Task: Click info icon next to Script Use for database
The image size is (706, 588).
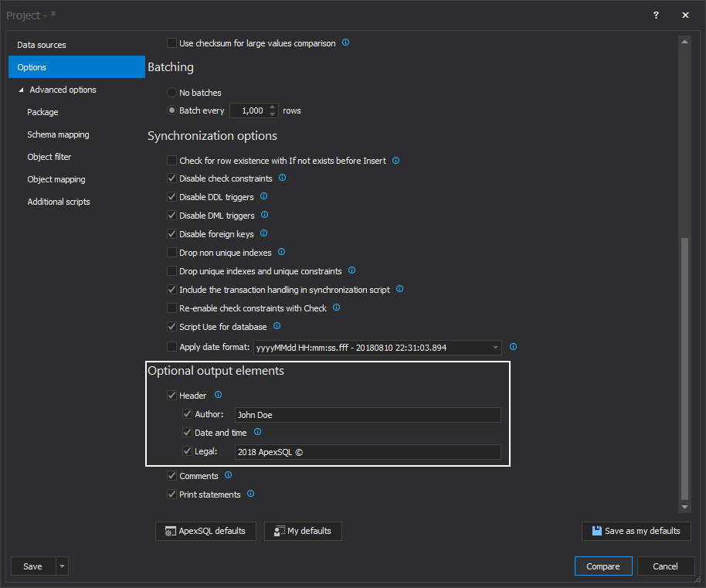Action: point(277,326)
